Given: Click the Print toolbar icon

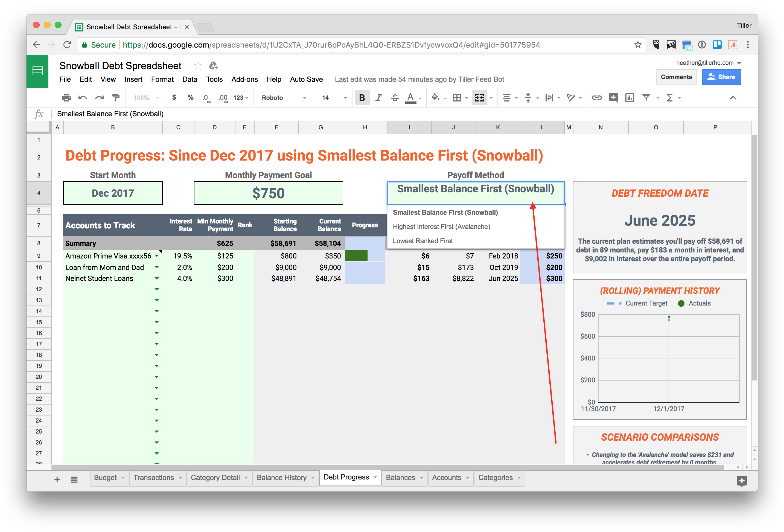Looking at the screenshot, I should (66, 98).
